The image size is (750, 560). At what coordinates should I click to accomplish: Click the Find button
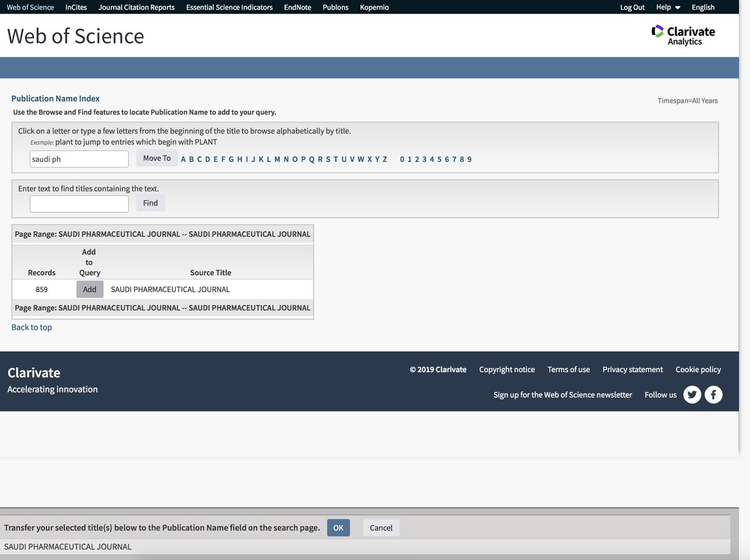pyautogui.click(x=151, y=203)
